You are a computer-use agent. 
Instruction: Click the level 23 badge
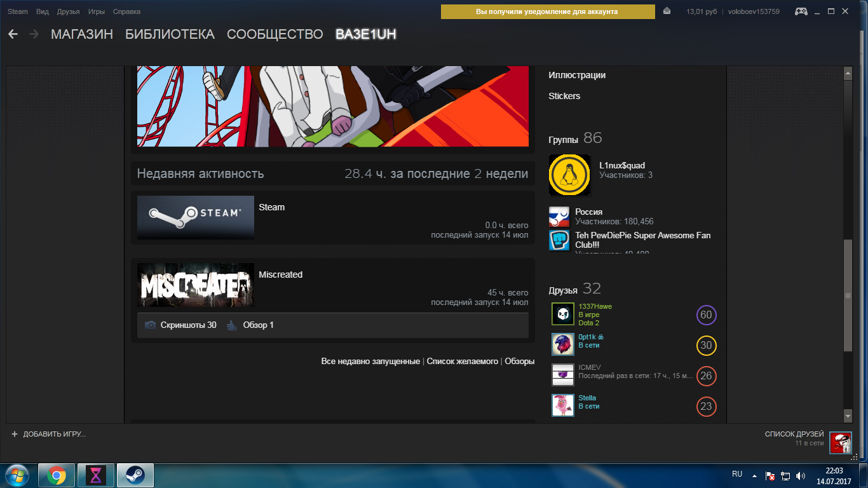706,407
